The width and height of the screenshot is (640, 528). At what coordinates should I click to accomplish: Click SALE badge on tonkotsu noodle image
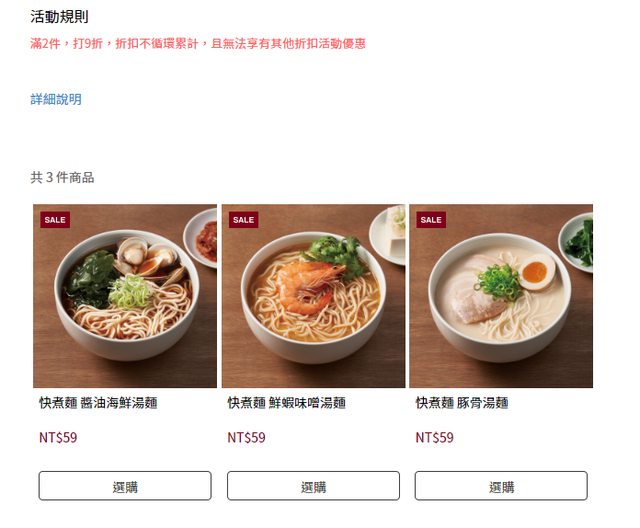[431, 220]
